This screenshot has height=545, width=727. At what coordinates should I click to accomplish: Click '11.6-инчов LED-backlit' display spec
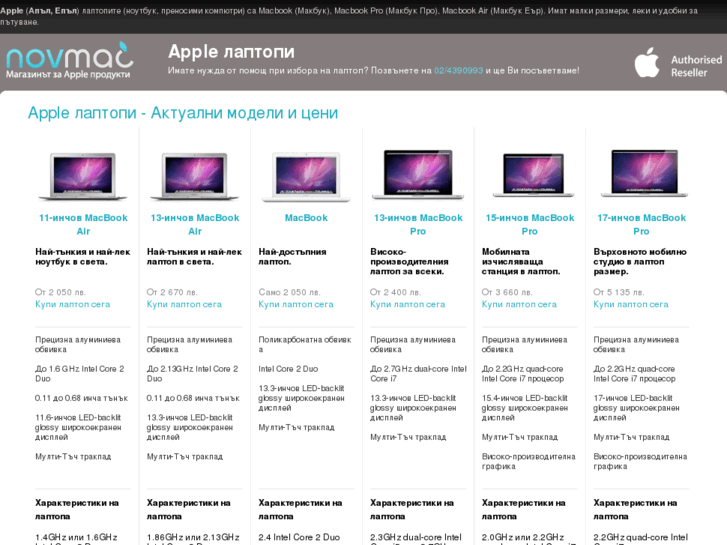78,427
